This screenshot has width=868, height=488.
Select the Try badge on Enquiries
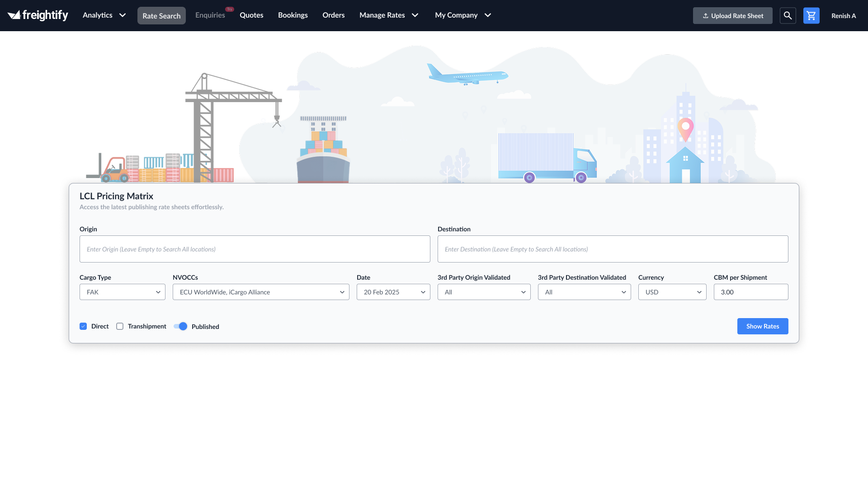tap(230, 9)
